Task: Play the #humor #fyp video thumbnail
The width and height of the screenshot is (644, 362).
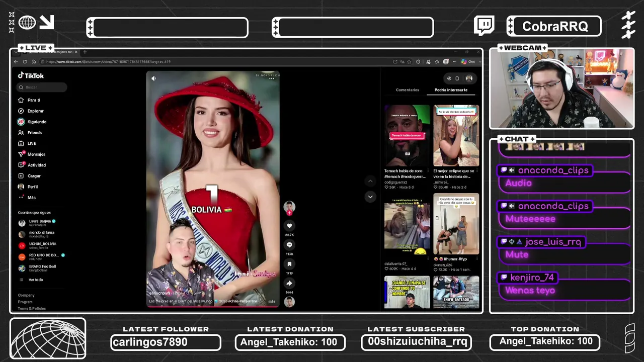Action: point(456,224)
